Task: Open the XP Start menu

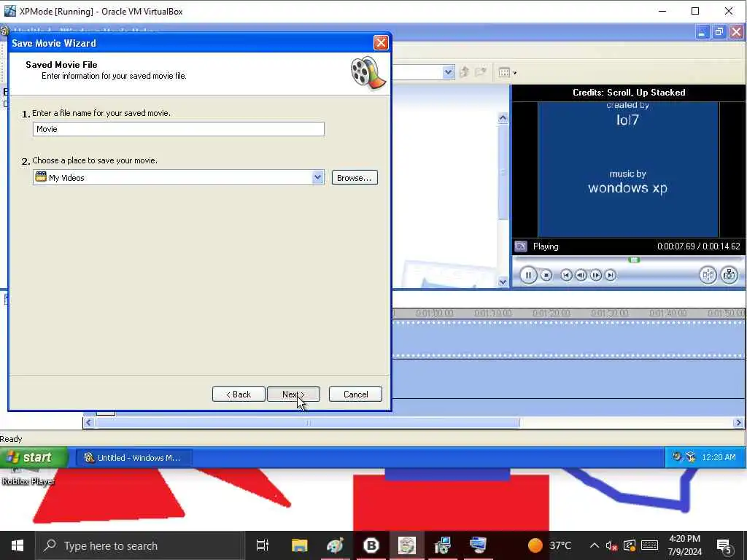Action: 34,458
